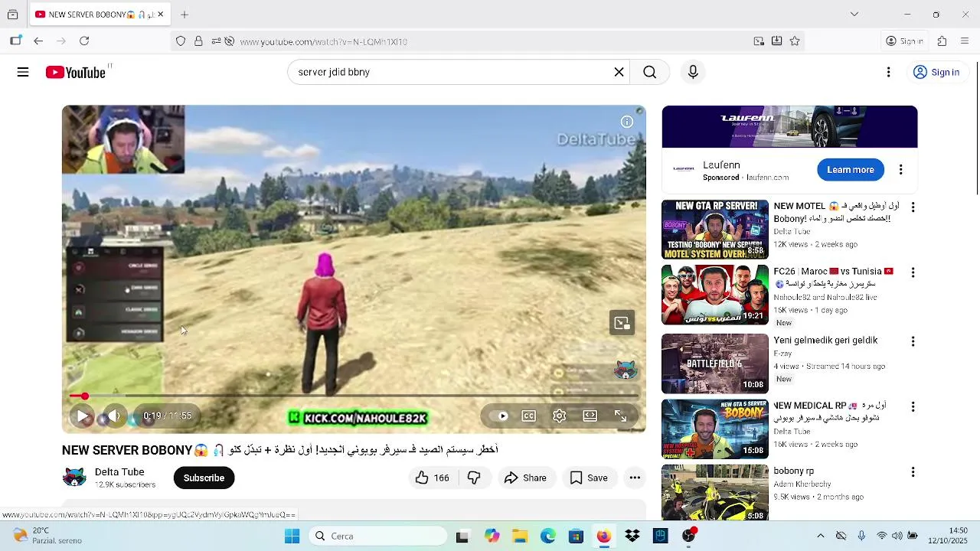
Task: Show hidden system tray icons
Action: click(821, 536)
